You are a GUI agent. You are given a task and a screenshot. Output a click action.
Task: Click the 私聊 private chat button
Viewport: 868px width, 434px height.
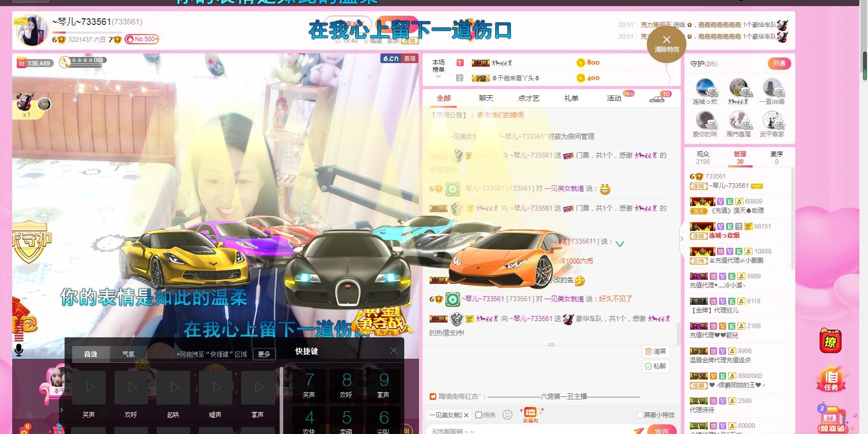tap(655, 366)
